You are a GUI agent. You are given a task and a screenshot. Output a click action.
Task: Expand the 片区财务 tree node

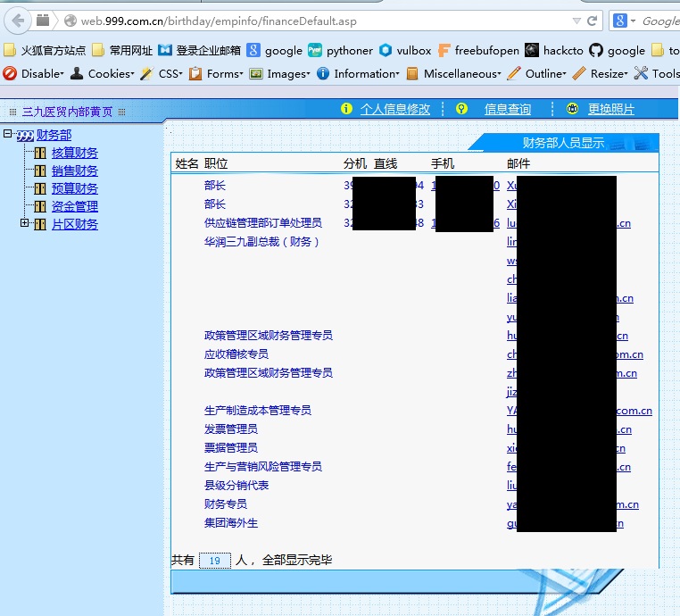click(25, 223)
